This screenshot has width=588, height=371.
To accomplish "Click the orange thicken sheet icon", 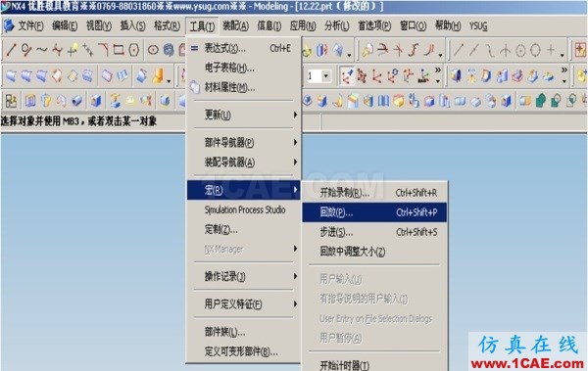I will click(x=158, y=76).
